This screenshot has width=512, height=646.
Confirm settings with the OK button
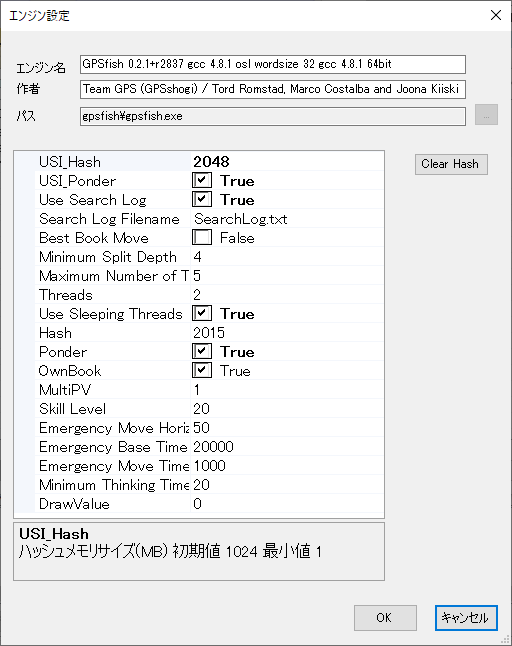click(x=385, y=618)
